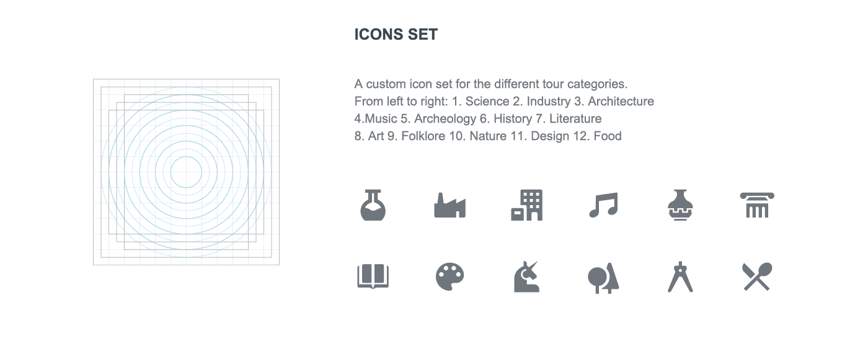Click the '4.Music 5. Archeology' text line

coord(478,118)
